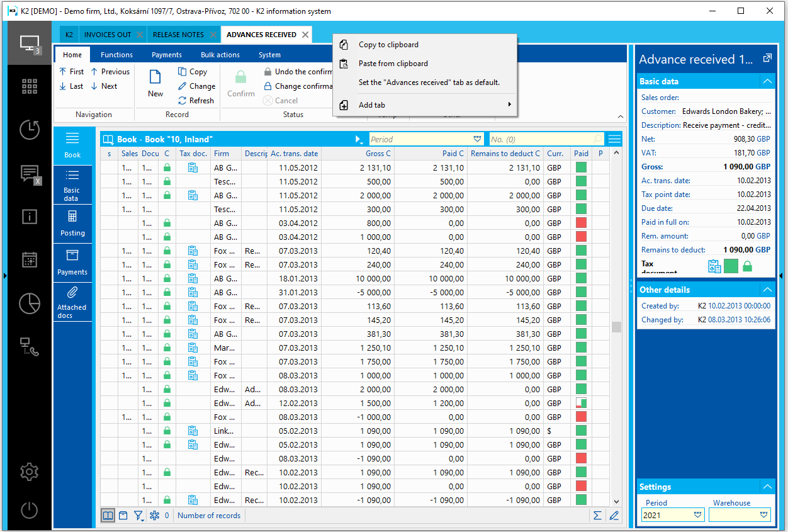This screenshot has height=532, width=788.
Task: Collapse the ribbon with chevron
Action: tap(620, 116)
